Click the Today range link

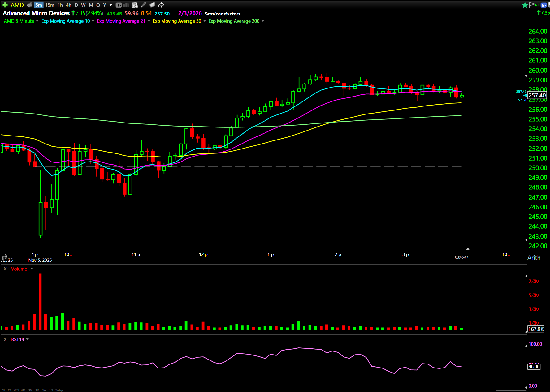click(x=59, y=390)
